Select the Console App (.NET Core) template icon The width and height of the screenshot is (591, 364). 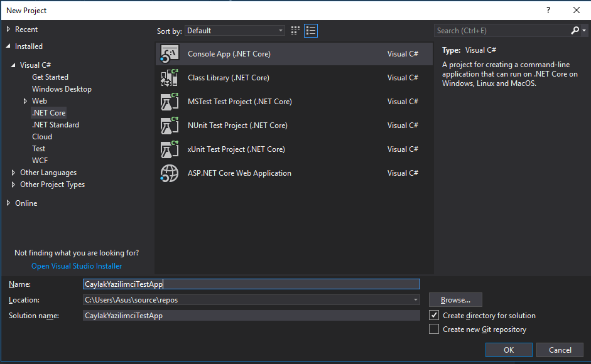coord(170,54)
